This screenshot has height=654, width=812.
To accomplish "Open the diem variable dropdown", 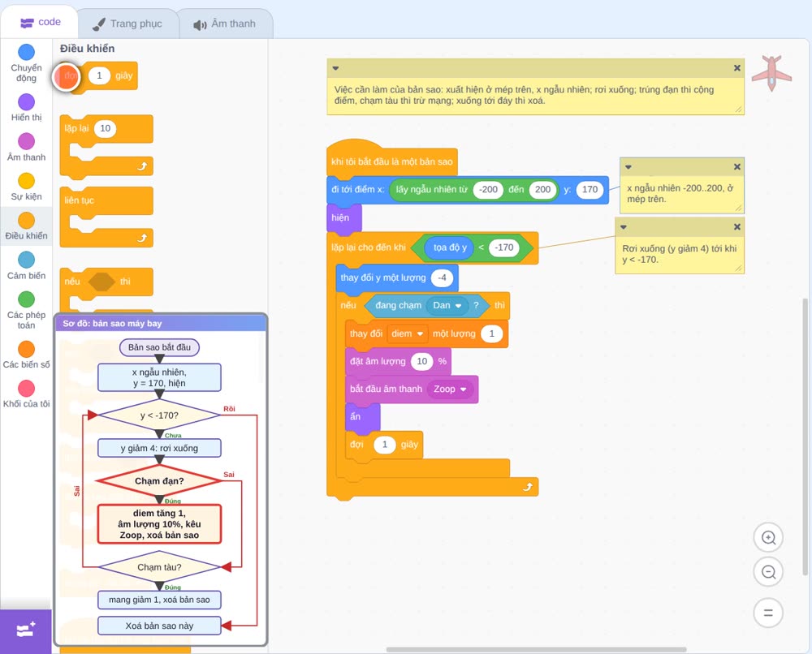I will 408,333.
